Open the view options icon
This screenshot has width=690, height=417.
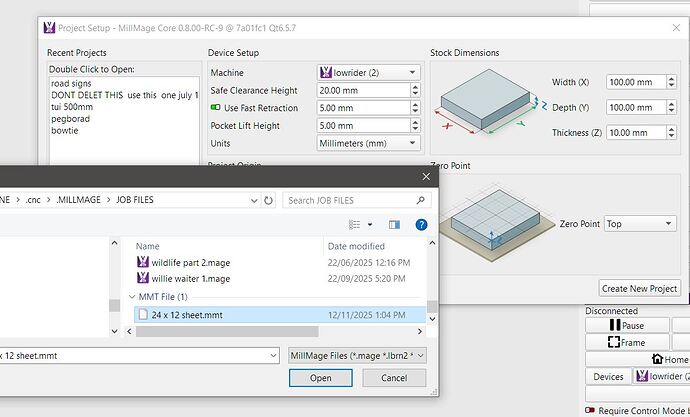coord(355,225)
